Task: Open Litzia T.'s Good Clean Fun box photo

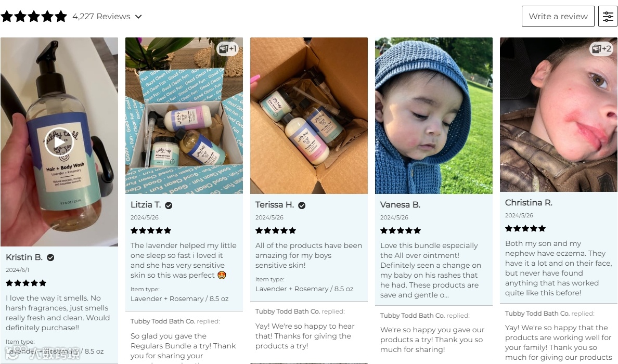Action: click(184, 116)
